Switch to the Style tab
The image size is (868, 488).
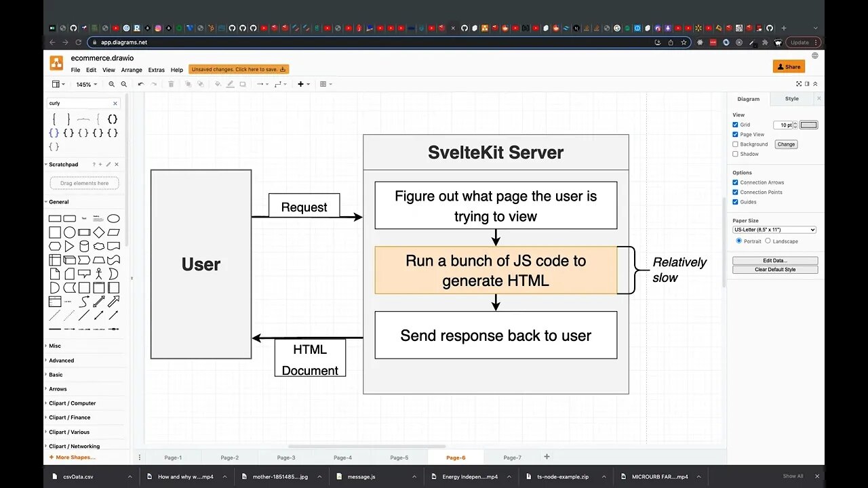point(792,99)
